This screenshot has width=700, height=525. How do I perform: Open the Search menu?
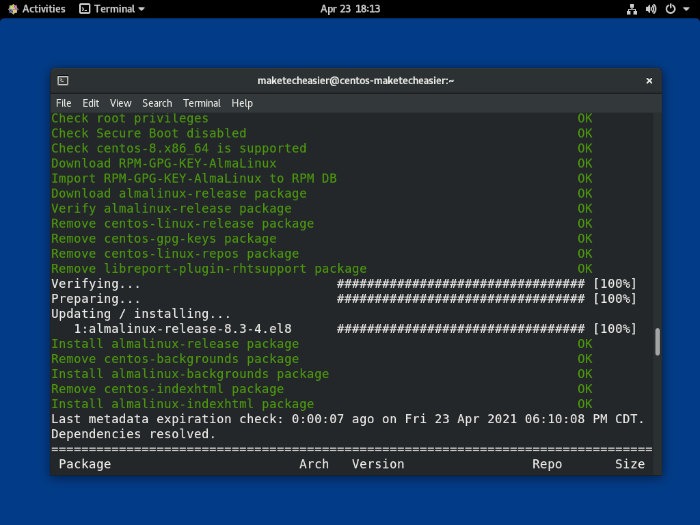(157, 103)
